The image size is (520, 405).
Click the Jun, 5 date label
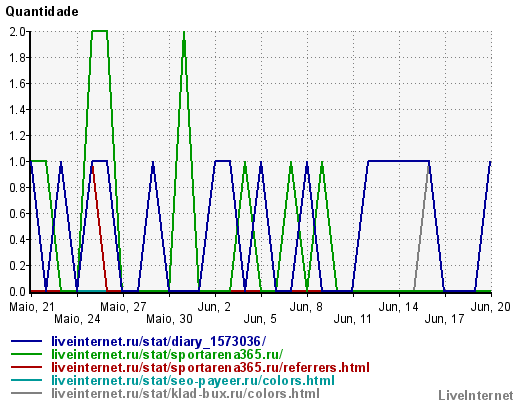[260, 319]
